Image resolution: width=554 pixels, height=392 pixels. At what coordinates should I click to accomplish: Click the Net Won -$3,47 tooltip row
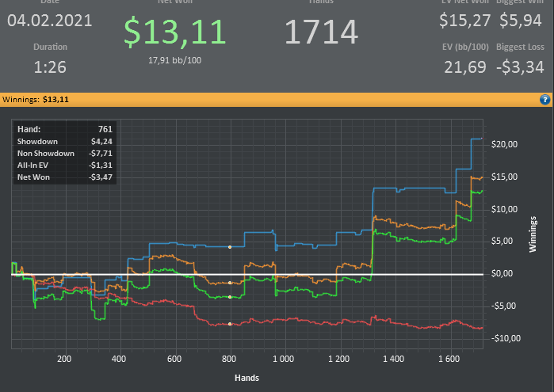tap(65, 177)
